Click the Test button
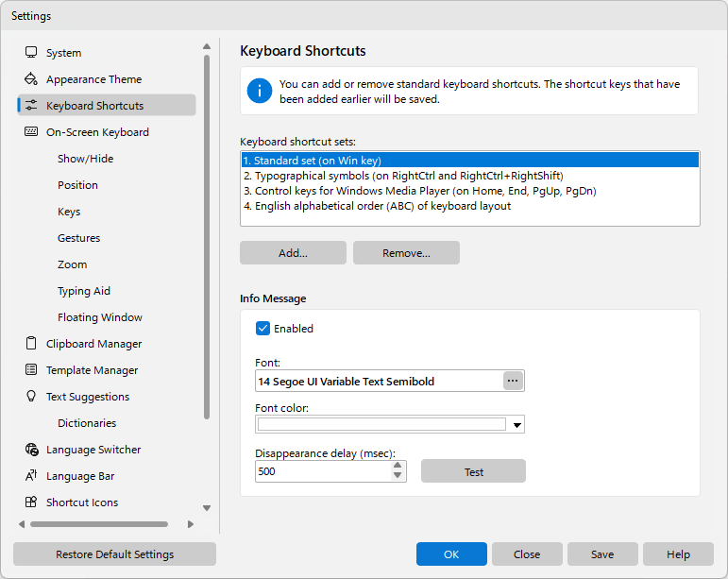This screenshot has height=579, width=728. (474, 471)
